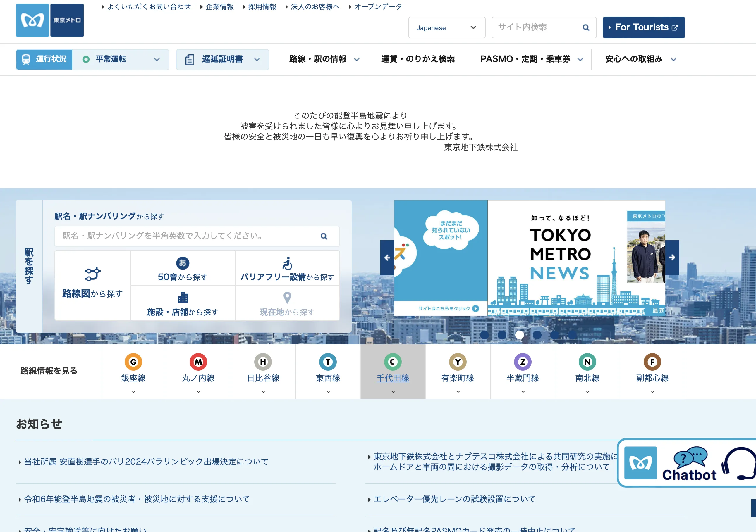Open 令和6年能登半島地震 支援 news link
Viewport: 756px width, 532px height.
(137, 499)
